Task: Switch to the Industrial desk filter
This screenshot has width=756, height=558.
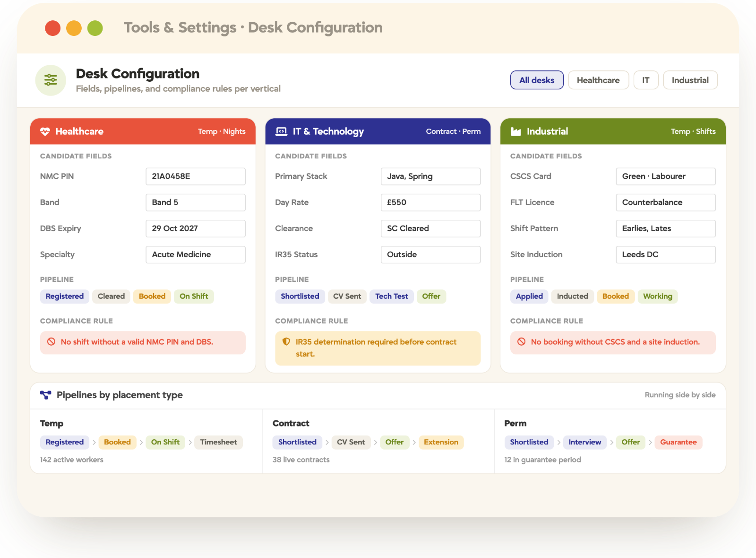Action: pos(690,80)
